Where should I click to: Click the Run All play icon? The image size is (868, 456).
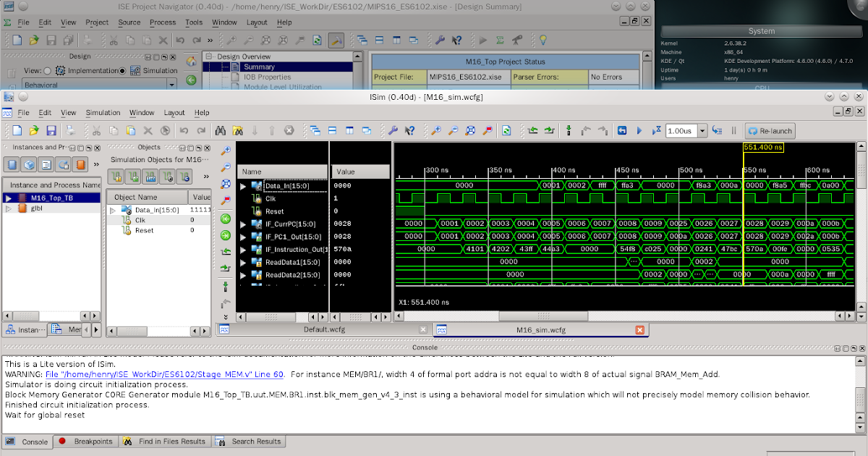639,131
